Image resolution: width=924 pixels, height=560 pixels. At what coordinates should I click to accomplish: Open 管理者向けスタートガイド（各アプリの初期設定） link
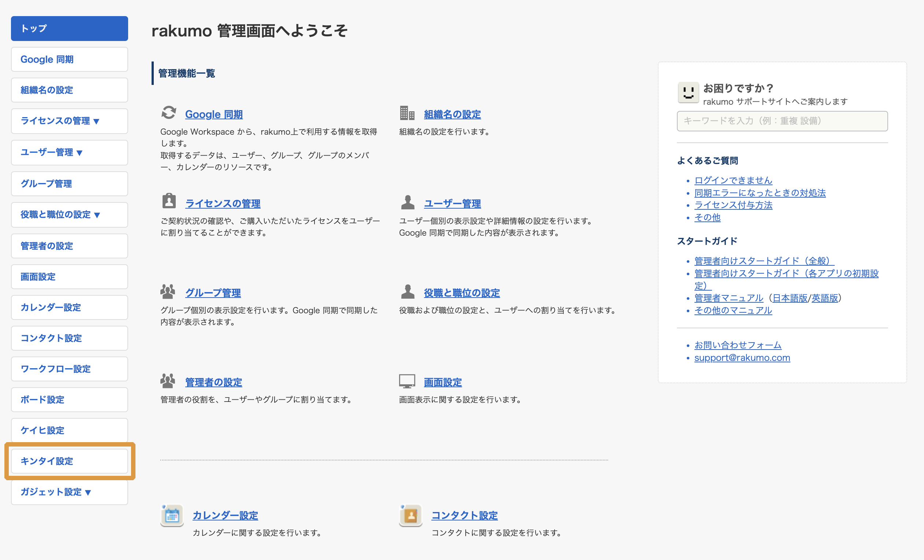click(786, 279)
